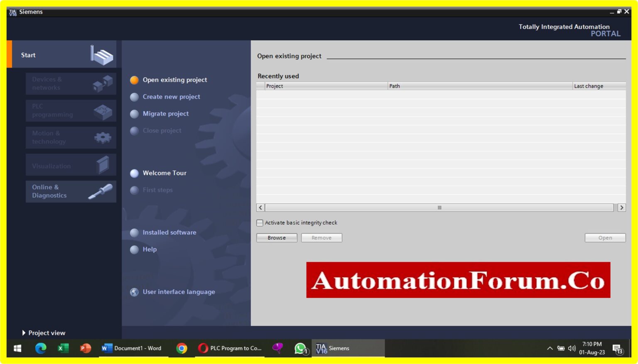Select the Create new project option

[171, 97]
